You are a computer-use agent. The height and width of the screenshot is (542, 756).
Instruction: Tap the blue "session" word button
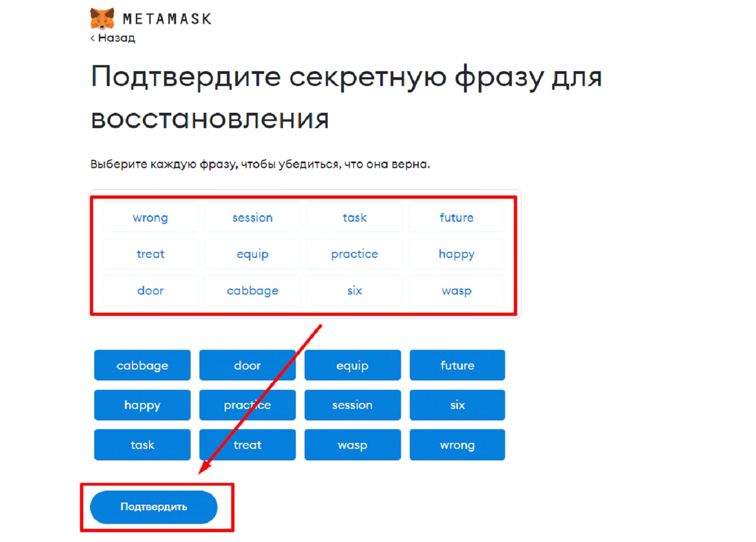(352, 405)
